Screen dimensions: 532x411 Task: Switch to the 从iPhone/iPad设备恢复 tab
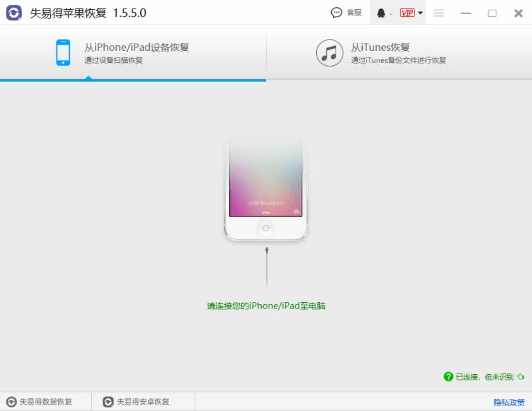click(133, 53)
